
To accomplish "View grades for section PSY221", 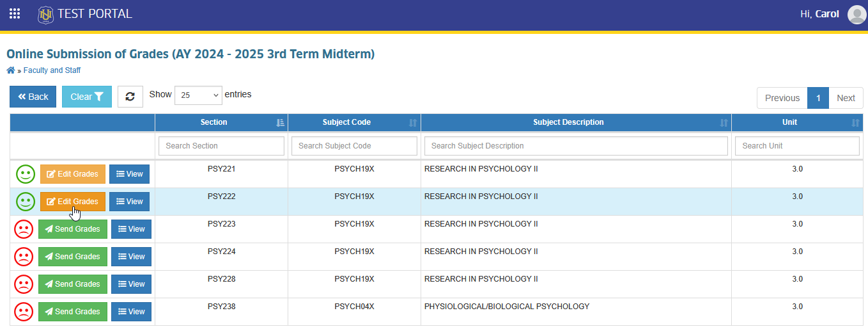I will pos(129,174).
